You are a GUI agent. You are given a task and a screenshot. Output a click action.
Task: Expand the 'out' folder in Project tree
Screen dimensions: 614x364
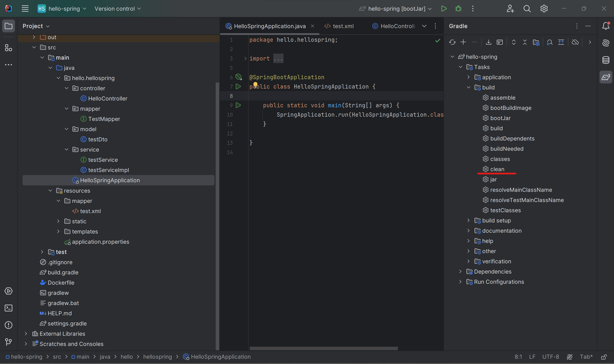coord(34,37)
